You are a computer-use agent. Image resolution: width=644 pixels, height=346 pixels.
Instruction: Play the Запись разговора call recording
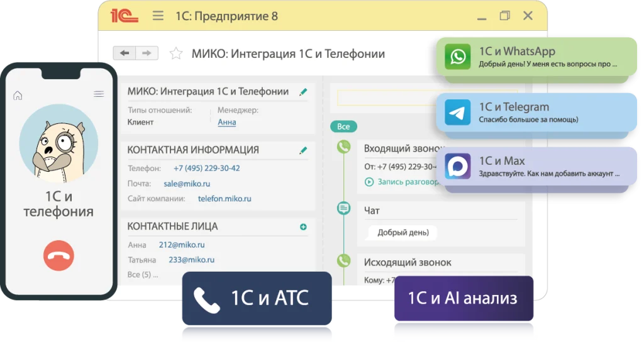click(402, 182)
